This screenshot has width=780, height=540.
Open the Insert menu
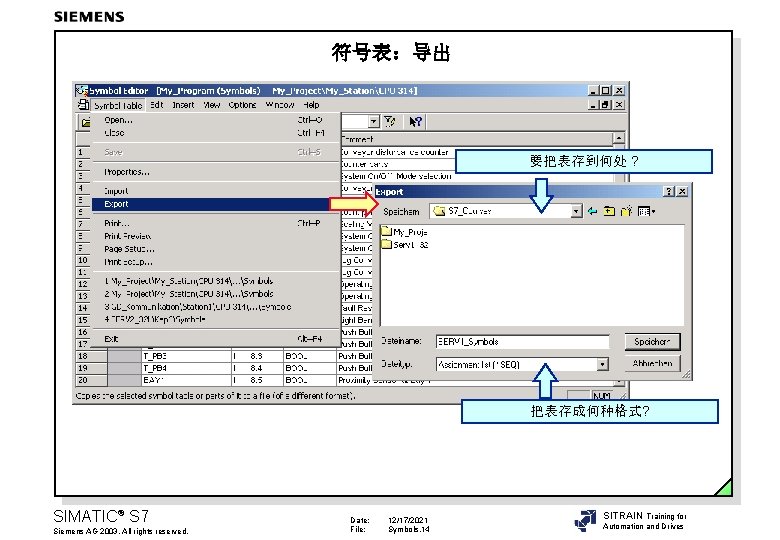point(183,105)
